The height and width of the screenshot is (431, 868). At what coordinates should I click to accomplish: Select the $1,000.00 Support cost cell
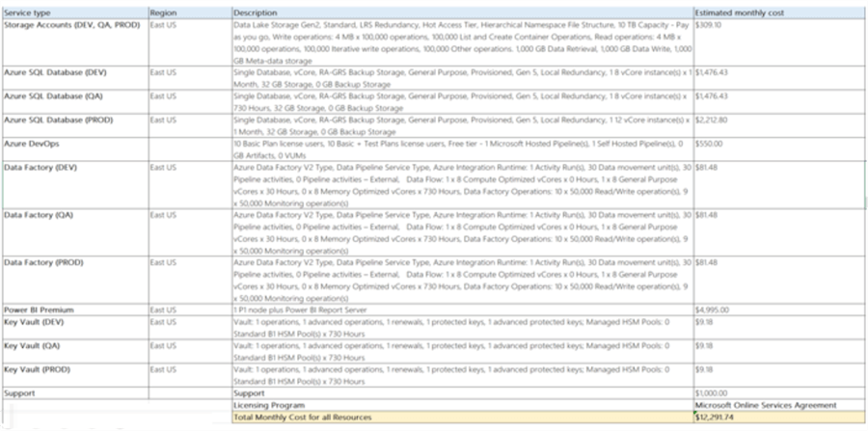tap(779, 393)
